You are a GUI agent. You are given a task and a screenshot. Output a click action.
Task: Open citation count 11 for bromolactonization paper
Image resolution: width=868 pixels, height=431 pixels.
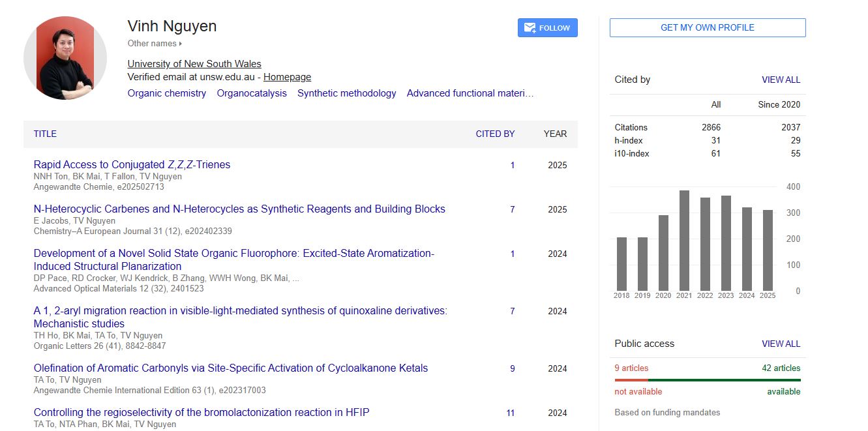[x=511, y=413]
